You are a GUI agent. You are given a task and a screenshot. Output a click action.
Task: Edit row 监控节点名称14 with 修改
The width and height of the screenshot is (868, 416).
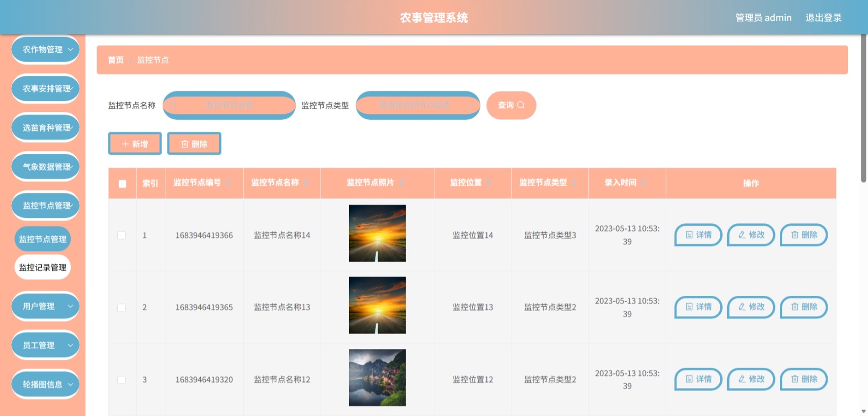[x=751, y=235]
